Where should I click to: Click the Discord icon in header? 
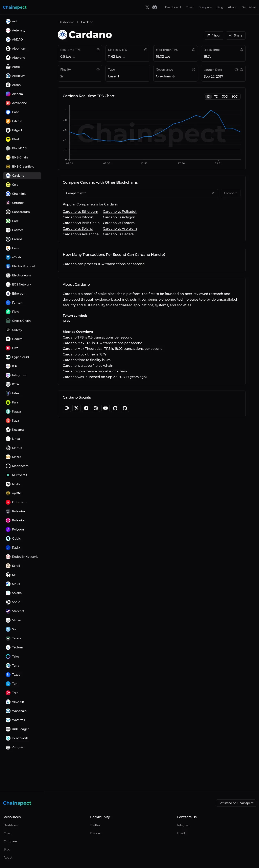point(155,7)
